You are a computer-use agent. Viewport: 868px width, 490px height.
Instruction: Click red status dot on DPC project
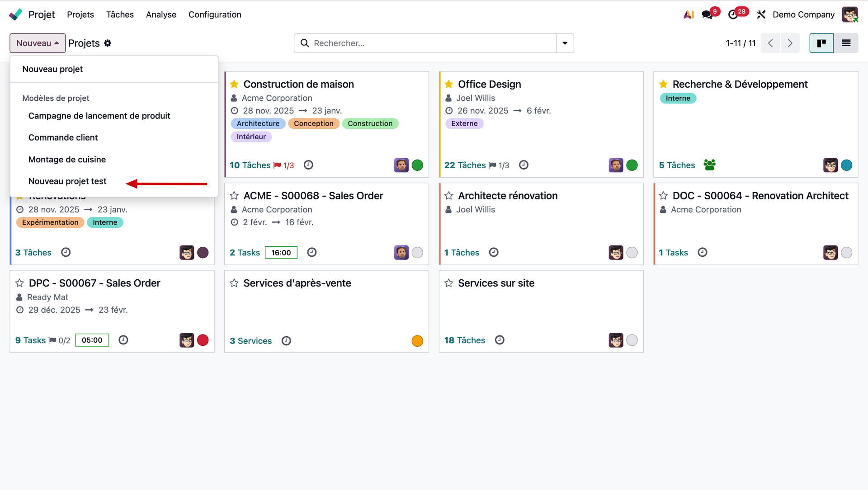[203, 340]
